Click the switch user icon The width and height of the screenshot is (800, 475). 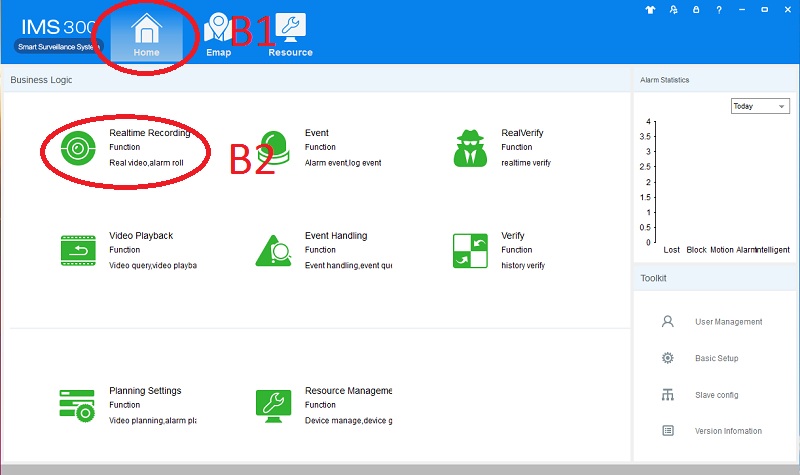click(x=673, y=10)
